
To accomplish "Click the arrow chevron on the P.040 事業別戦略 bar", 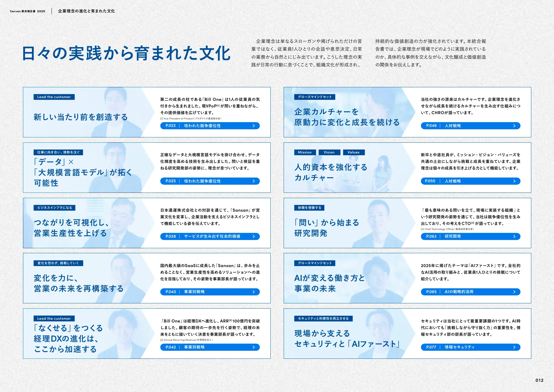I will point(254,292).
